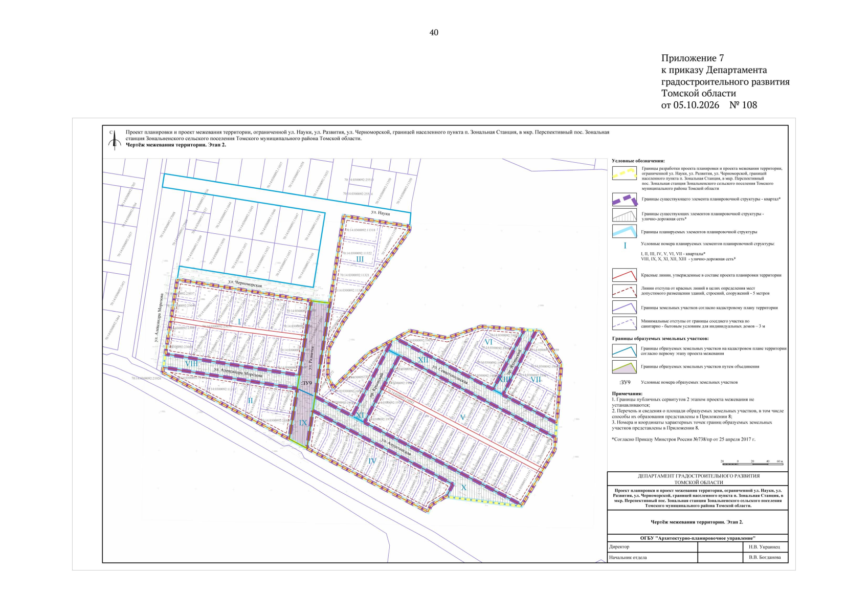Click the 'Приложение 7' heading

coord(693,58)
